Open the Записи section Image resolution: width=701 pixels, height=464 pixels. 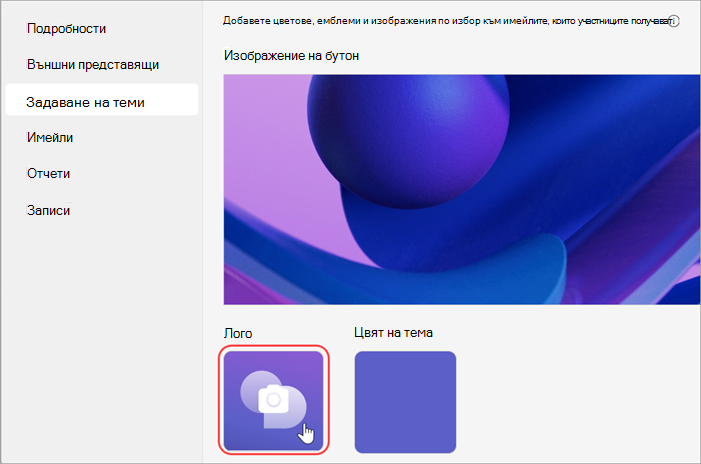tap(48, 210)
